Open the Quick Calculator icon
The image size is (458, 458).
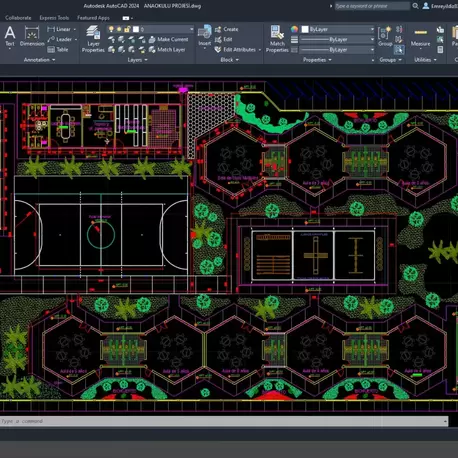coord(440,50)
